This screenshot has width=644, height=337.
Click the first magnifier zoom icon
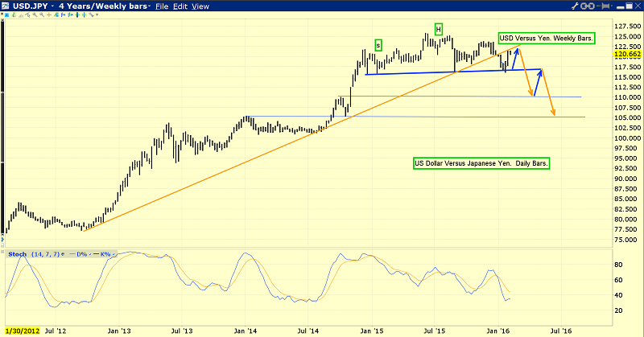[x=35, y=14]
